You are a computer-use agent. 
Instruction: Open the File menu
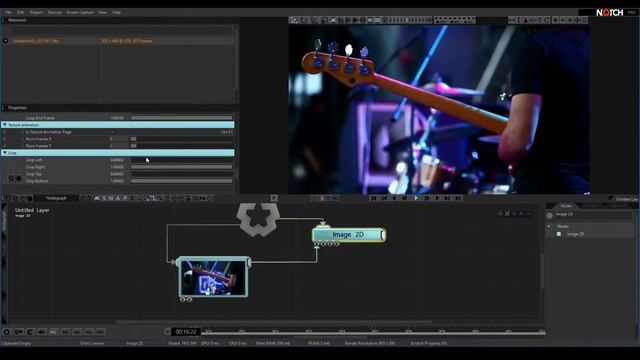click(8, 12)
